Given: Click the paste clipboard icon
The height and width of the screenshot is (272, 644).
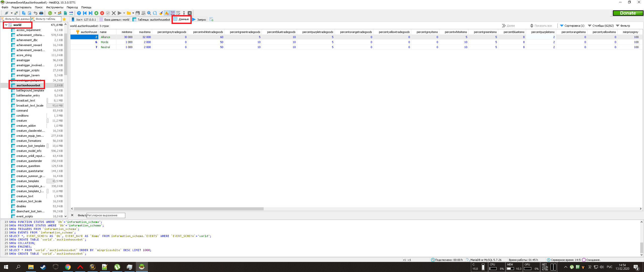Looking at the screenshot, I should point(30,13).
